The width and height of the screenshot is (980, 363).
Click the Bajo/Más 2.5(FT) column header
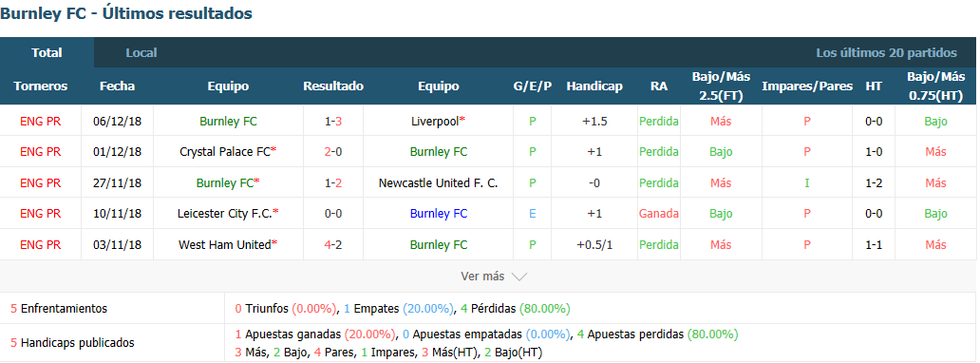click(721, 86)
